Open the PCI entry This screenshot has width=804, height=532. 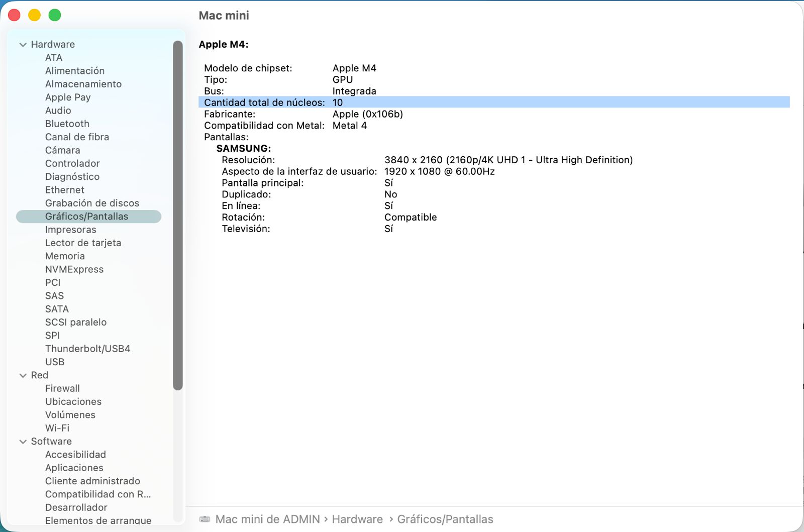point(53,282)
